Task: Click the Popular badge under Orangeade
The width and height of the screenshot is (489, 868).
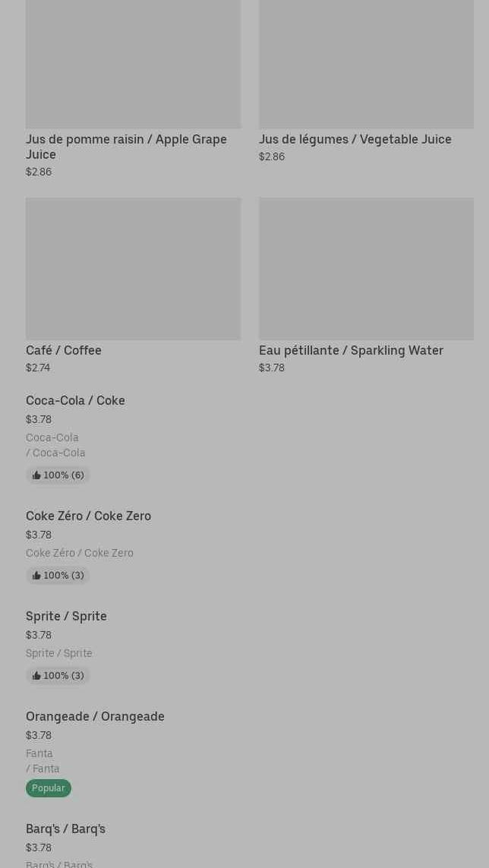Action: [x=49, y=788]
